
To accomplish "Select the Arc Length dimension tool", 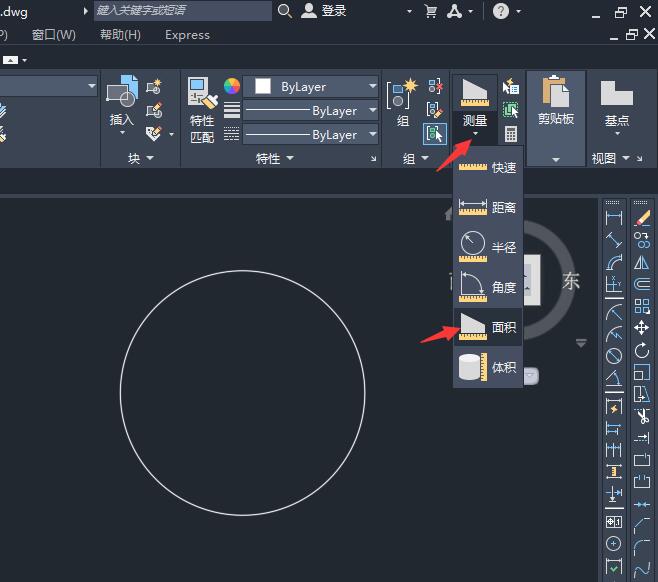I will point(614,263).
